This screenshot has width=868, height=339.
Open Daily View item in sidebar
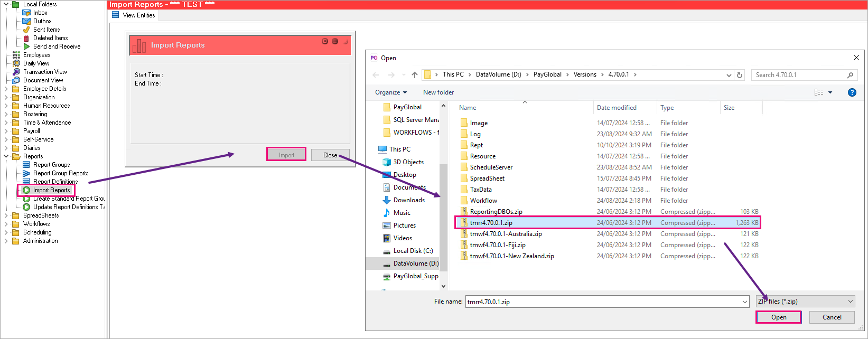(36, 63)
